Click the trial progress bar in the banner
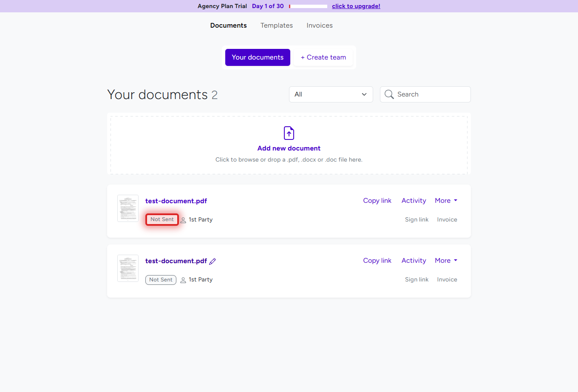This screenshot has height=392, width=578. click(308, 6)
